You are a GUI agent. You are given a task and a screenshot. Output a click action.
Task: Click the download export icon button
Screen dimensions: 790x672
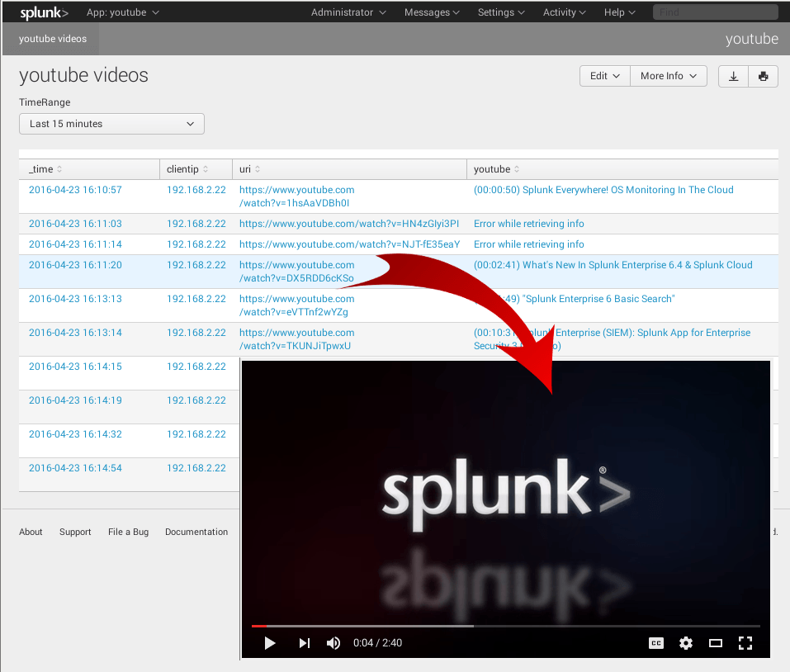point(733,76)
